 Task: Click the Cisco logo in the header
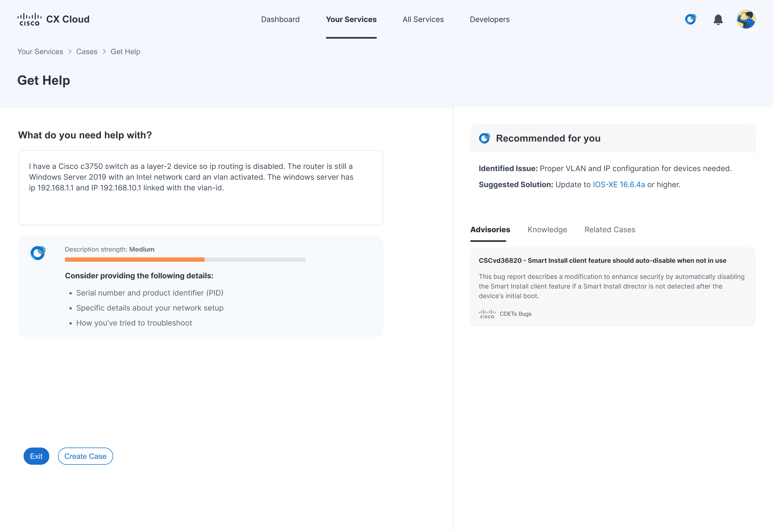pos(29,19)
